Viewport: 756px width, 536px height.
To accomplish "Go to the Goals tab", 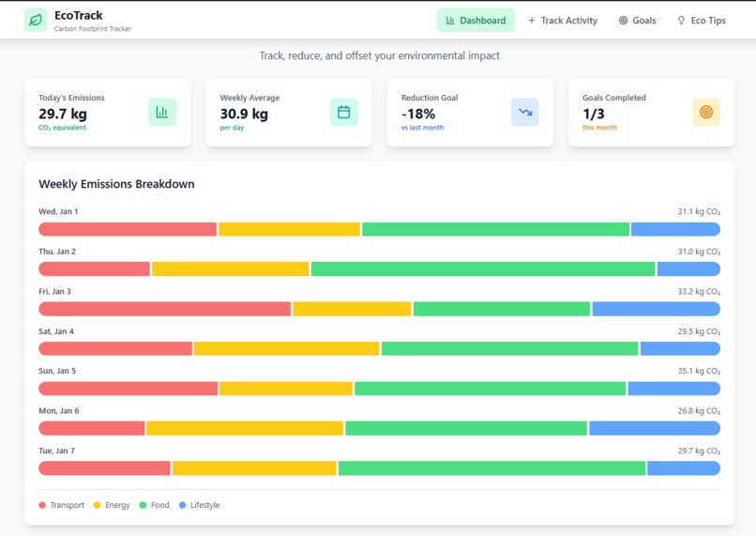I will 637,21.
